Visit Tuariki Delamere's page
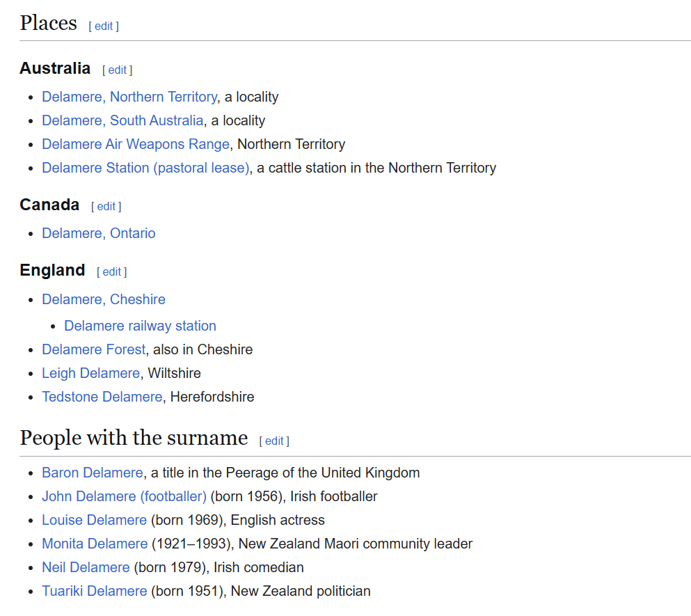The image size is (691, 616). click(x=94, y=591)
